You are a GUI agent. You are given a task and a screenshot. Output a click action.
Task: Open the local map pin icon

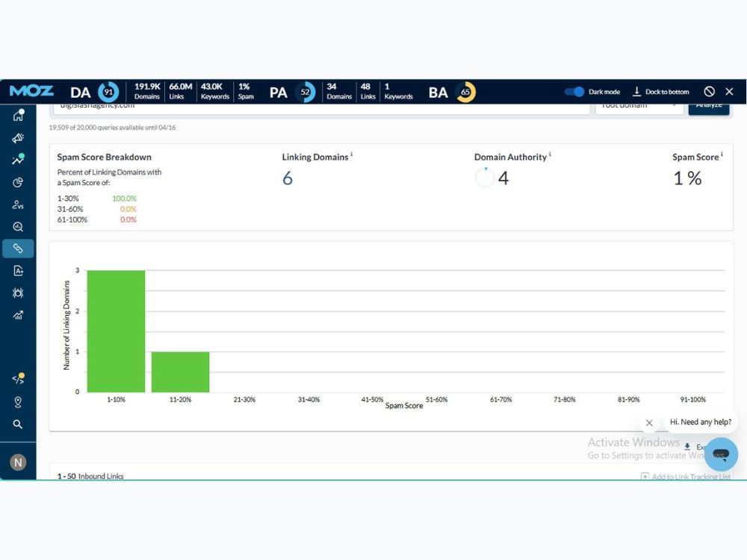click(x=18, y=402)
